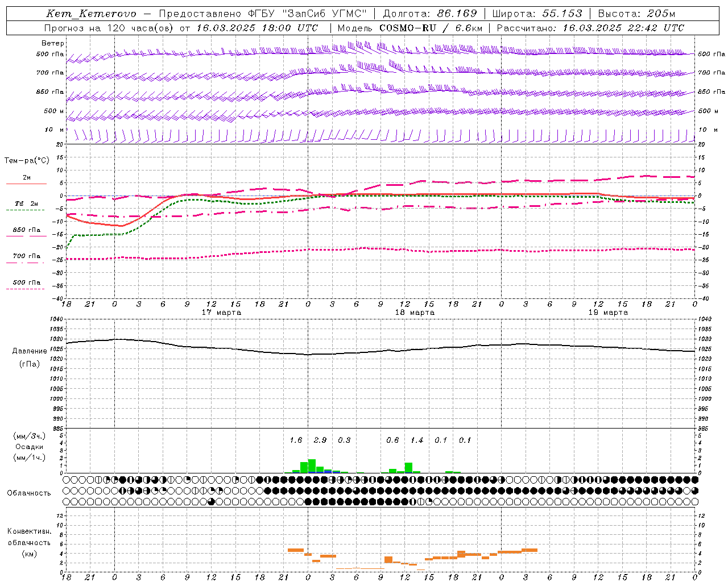Click the red solid line sample under 2м legend
The height and width of the screenshot is (582, 728).
(26, 184)
